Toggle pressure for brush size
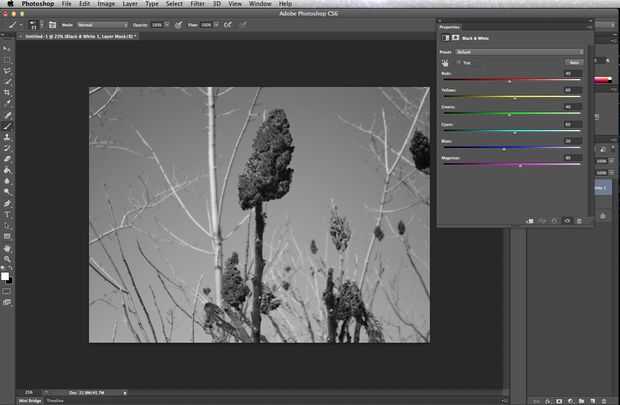Screen dimensions: 620x405 pyautogui.click(x=243, y=25)
